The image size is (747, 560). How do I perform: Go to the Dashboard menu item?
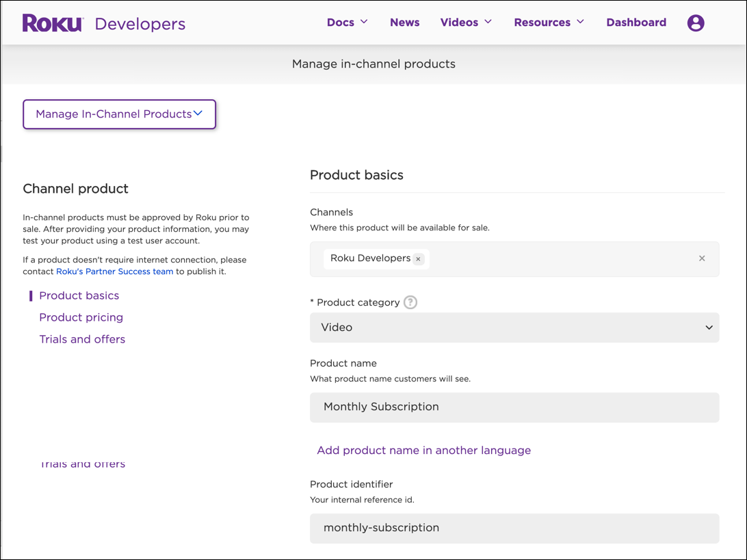tap(636, 22)
